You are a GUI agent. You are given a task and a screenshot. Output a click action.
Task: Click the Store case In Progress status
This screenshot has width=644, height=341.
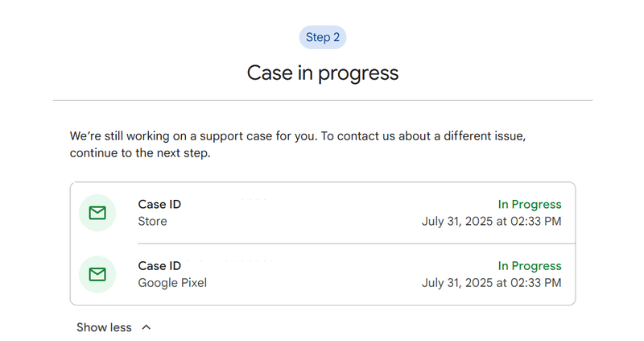point(529,205)
